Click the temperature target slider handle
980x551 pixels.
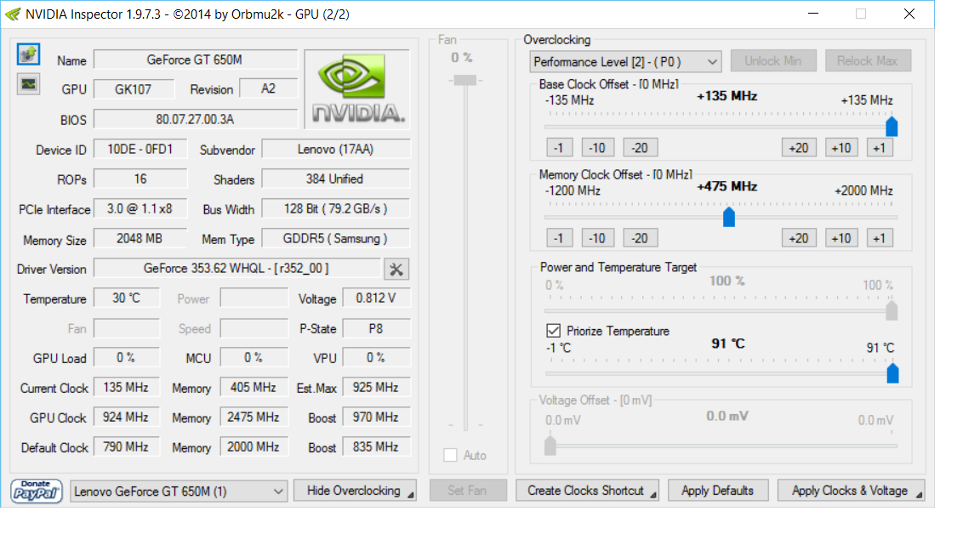coord(892,373)
